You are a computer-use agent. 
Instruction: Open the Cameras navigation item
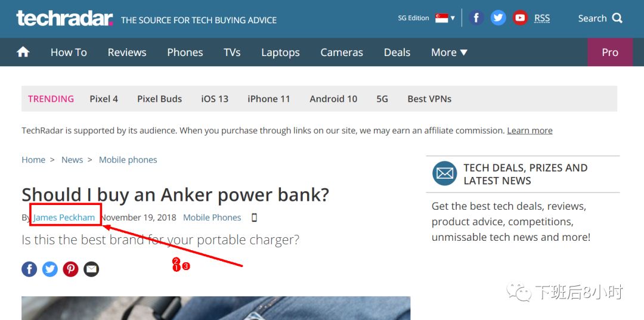click(342, 52)
